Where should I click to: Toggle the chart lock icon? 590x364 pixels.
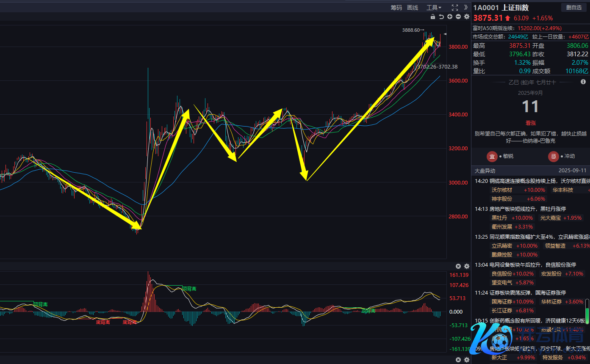(432, 17)
